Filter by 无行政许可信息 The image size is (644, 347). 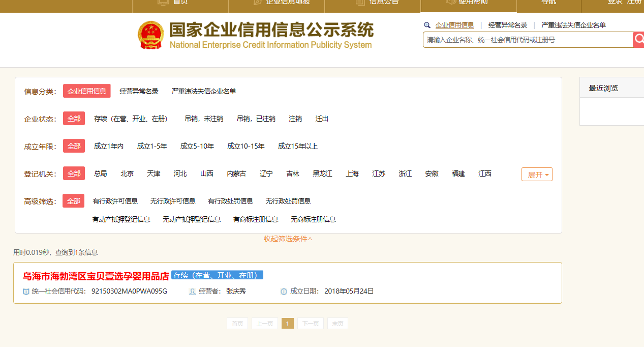pyautogui.click(x=173, y=201)
